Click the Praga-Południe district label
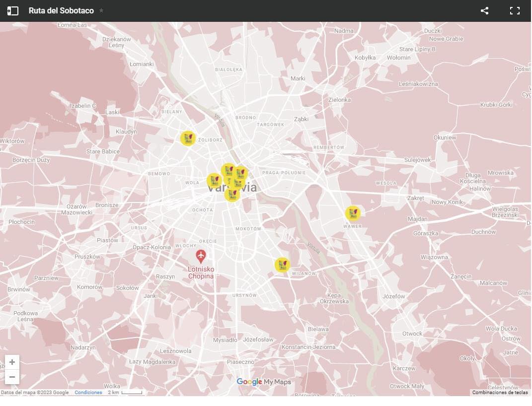 (284, 173)
